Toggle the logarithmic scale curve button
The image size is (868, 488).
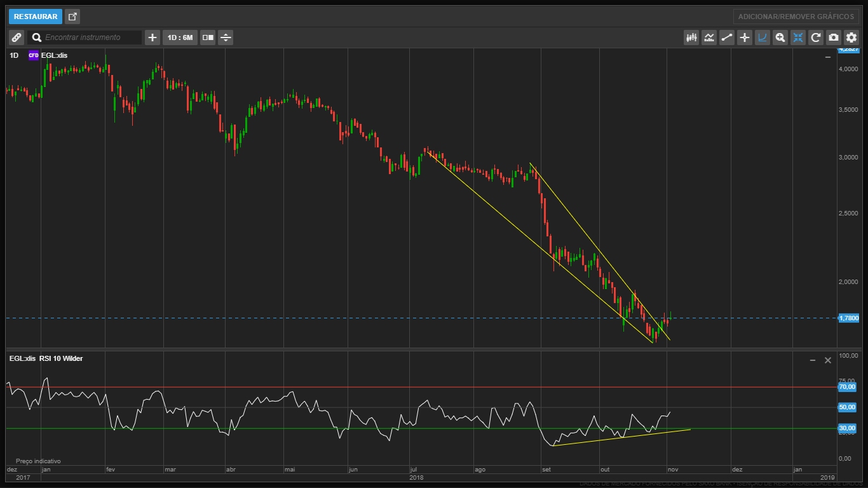763,37
